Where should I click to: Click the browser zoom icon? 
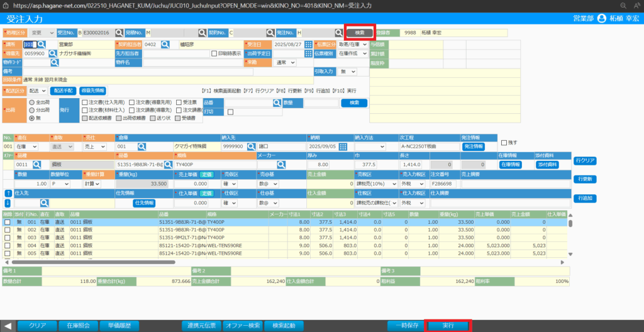tap(623, 5)
